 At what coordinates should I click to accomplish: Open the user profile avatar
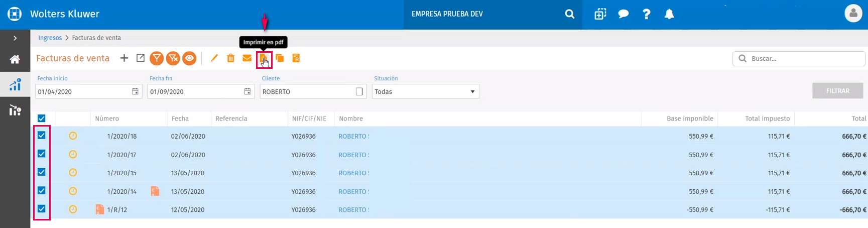tap(853, 14)
